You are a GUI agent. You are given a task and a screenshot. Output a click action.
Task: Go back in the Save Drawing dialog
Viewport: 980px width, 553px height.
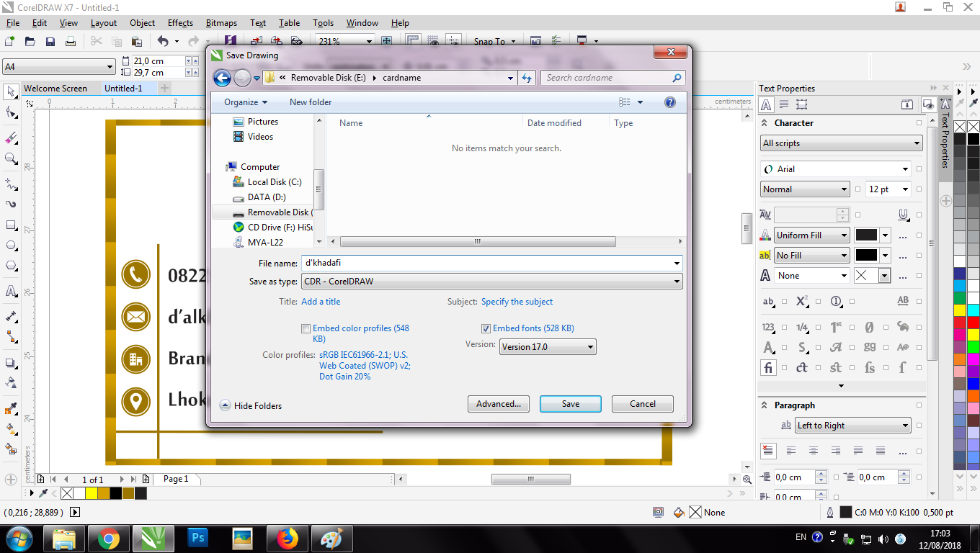222,78
